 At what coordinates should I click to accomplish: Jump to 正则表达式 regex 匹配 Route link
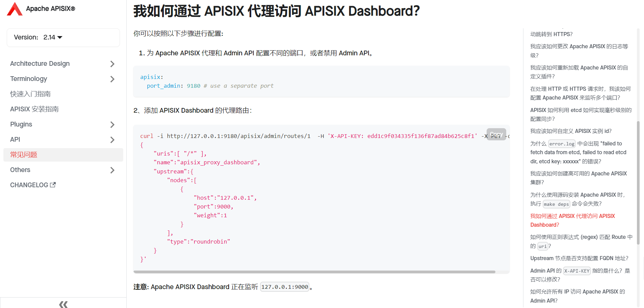(x=581, y=242)
